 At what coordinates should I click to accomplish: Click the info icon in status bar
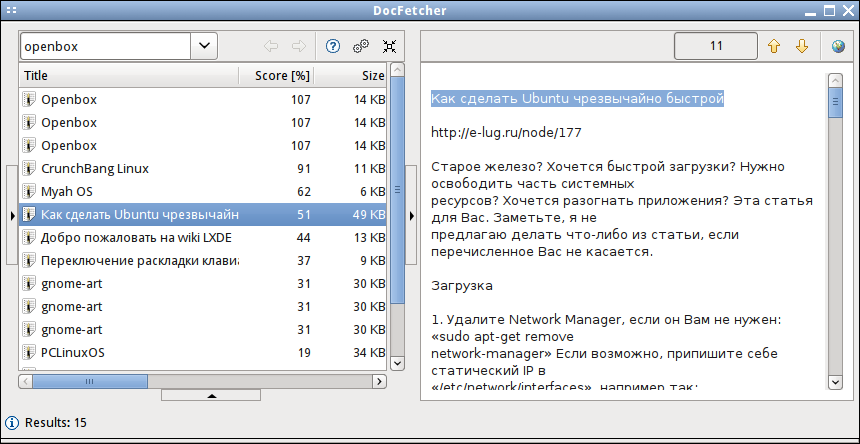click(x=12, y=423)
